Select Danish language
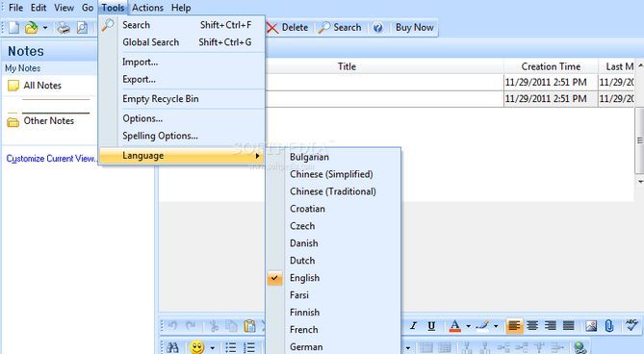Image resolution: width=644 pixels, height=354 pixels. click(x=333, y=243)
